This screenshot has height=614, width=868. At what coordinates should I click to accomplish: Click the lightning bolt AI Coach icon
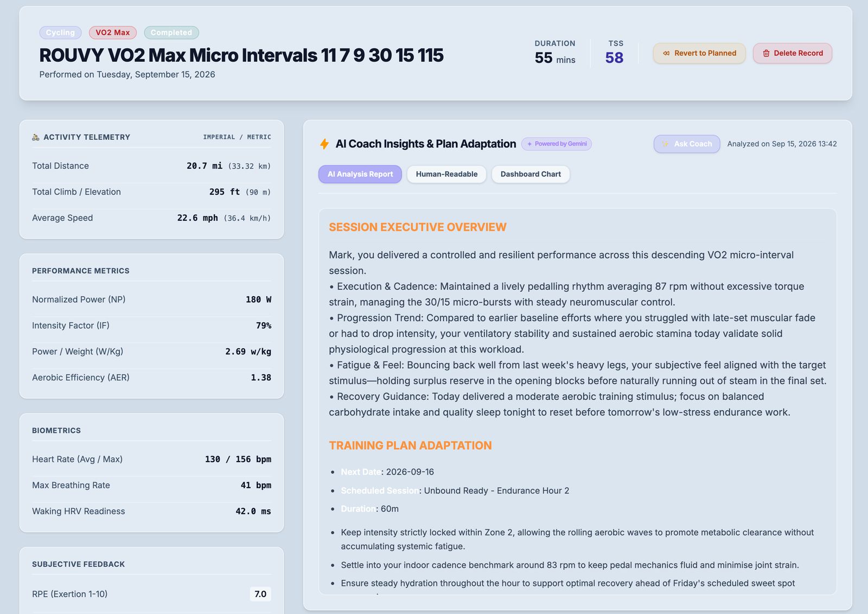pyautogui.click(x=324, y=144)
